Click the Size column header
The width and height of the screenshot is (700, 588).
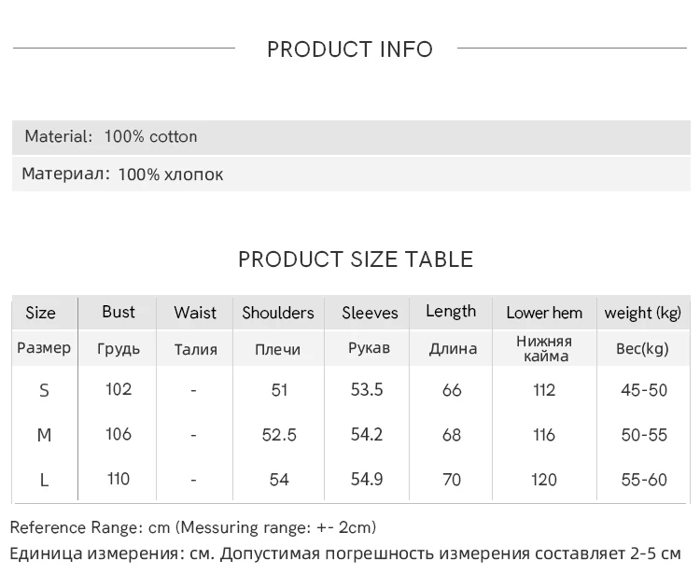[40, 313]
